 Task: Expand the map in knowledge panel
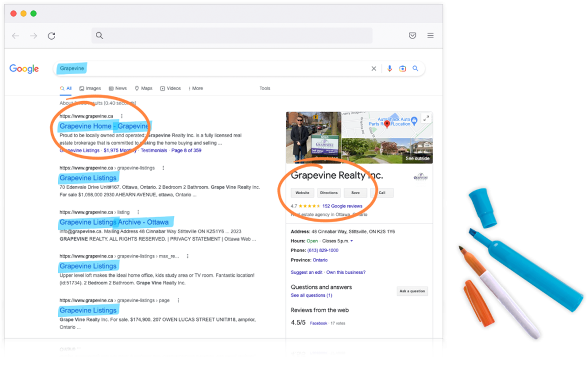(425, 118)
